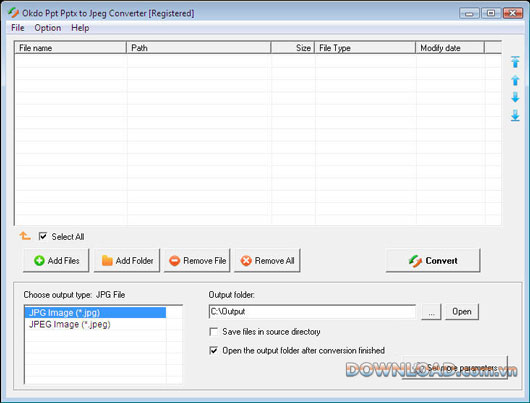
Task: Sort by File name column header
Action: click(x=70, y=48)
